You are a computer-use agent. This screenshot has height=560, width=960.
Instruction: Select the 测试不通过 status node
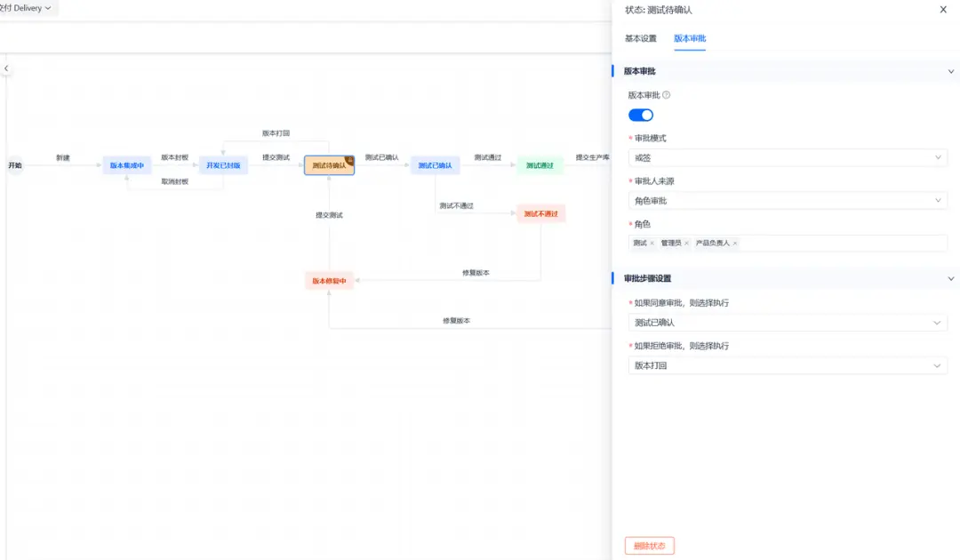(x=540, y=213)
